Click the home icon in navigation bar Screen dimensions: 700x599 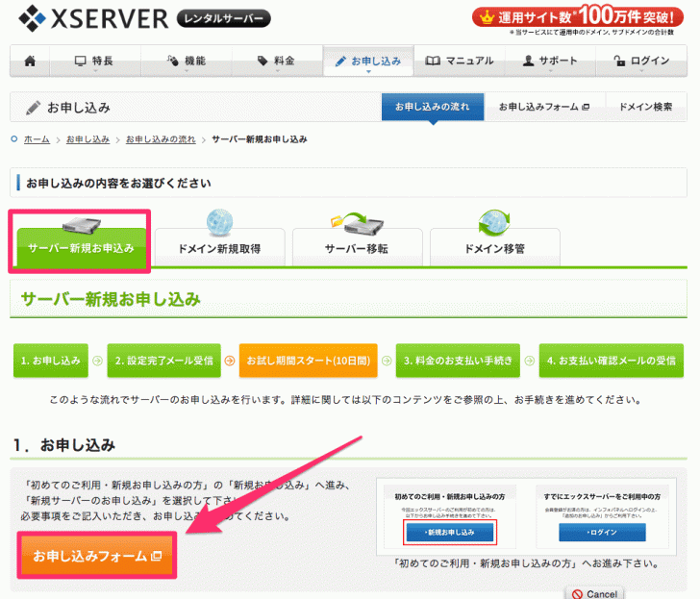coord(30,61)
